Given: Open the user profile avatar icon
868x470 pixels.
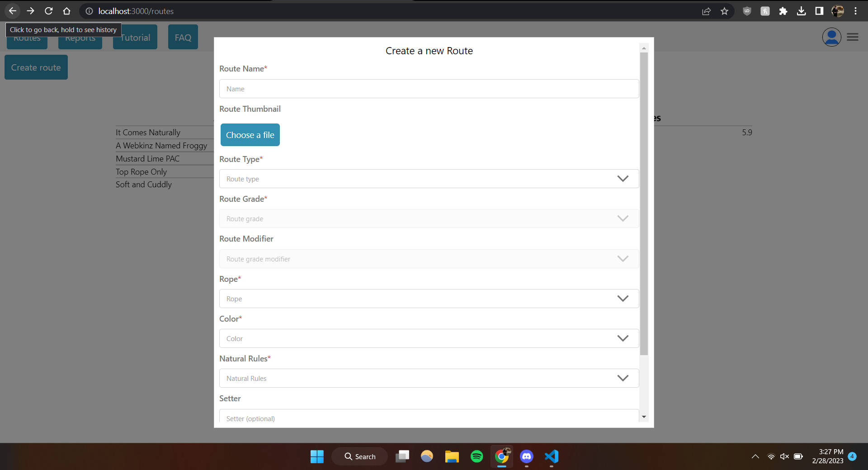Looking at the screenshot, I should (831, 37).
